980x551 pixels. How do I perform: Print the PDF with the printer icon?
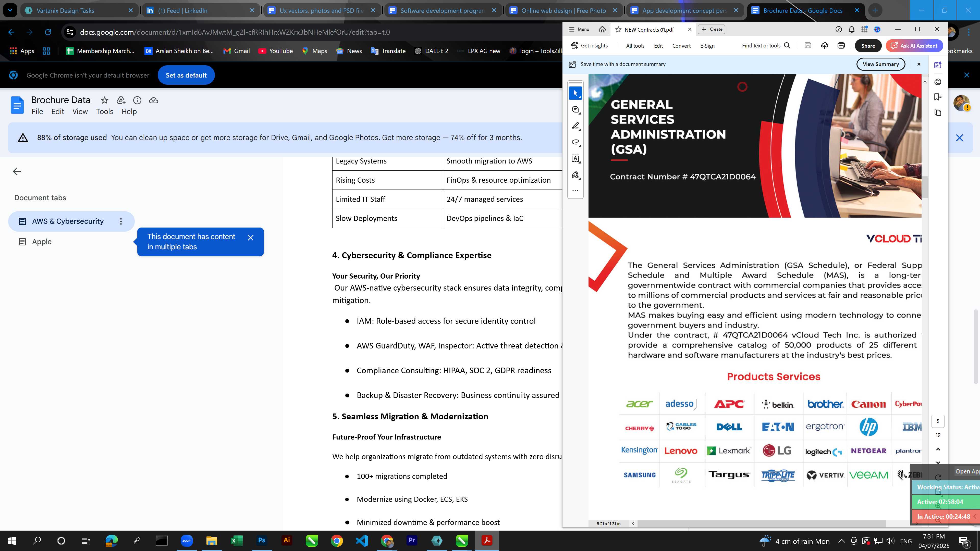[841, 46]
